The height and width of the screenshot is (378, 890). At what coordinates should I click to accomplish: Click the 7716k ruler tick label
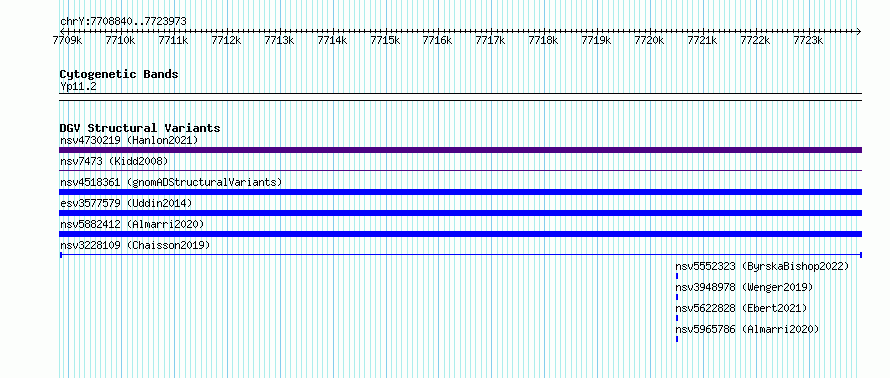[x=438, y=40]
